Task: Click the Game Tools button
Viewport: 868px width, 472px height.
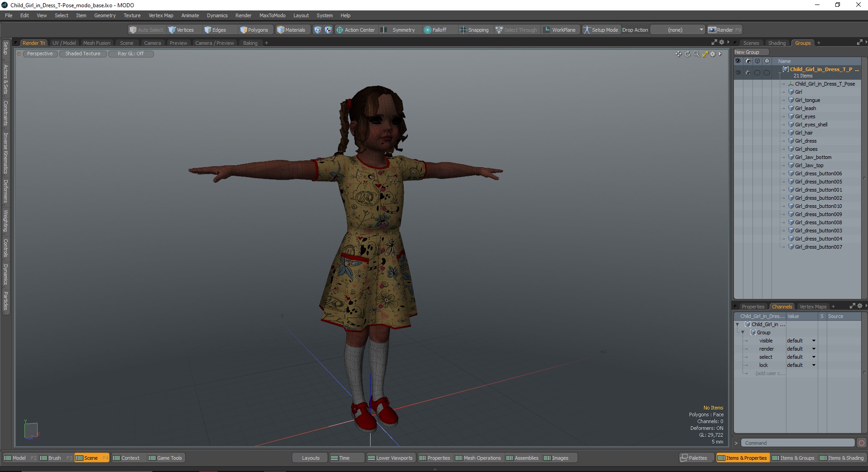Action: [x=165, y=458]
